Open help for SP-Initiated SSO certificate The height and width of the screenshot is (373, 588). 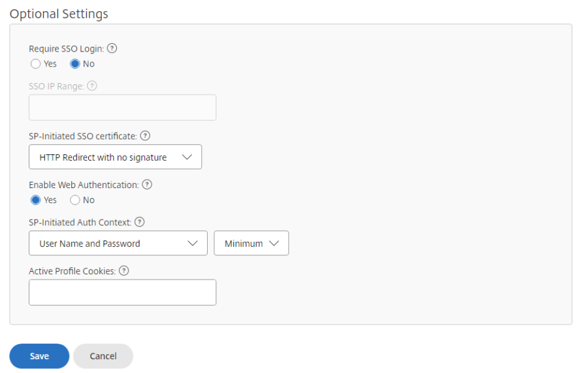tap(145, 136)
